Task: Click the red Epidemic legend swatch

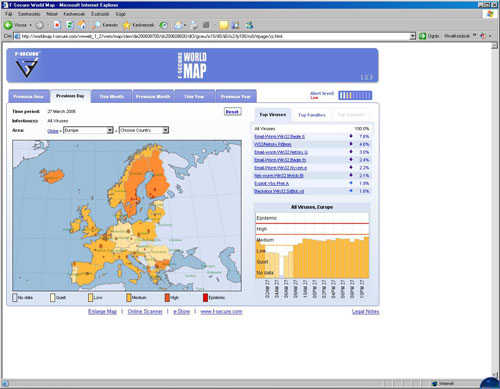Action: pyautogui.click(x=205, y=298)
